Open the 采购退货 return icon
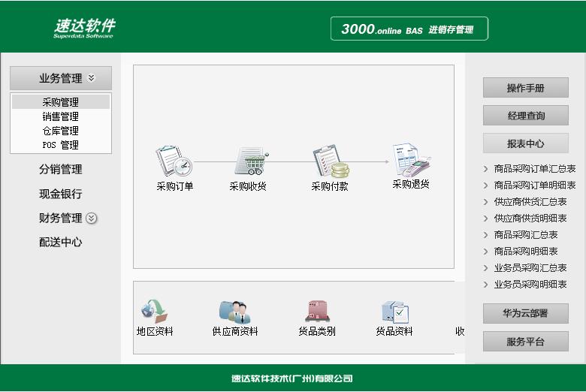 pyautogui.click(x=412, y=159)
